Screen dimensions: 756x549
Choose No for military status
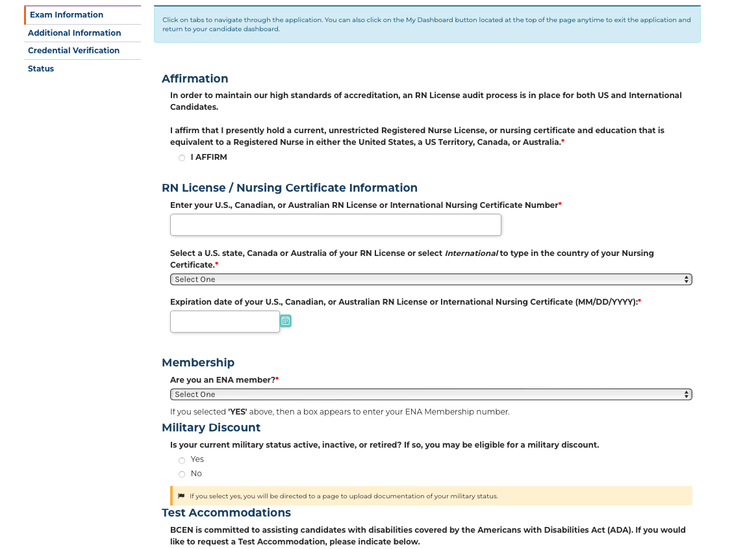pos(182,474)
